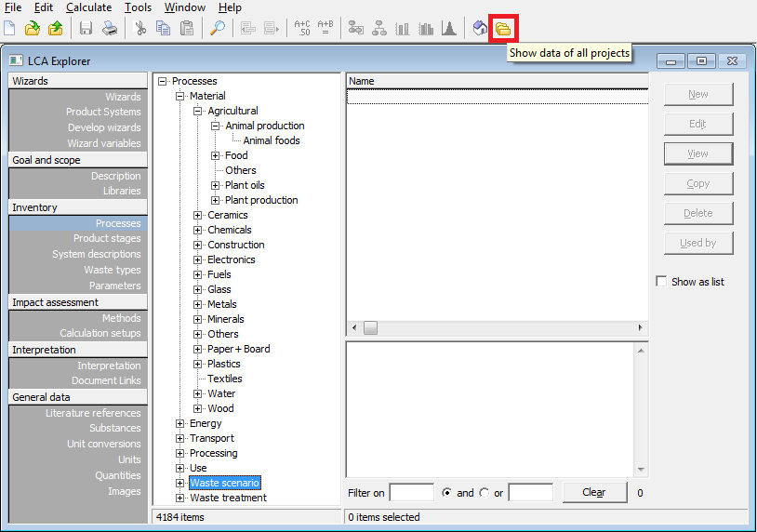This screenshot has height=532, width=757.
Task: Open Methods under Impact assessment
Action: click(121, 318)
